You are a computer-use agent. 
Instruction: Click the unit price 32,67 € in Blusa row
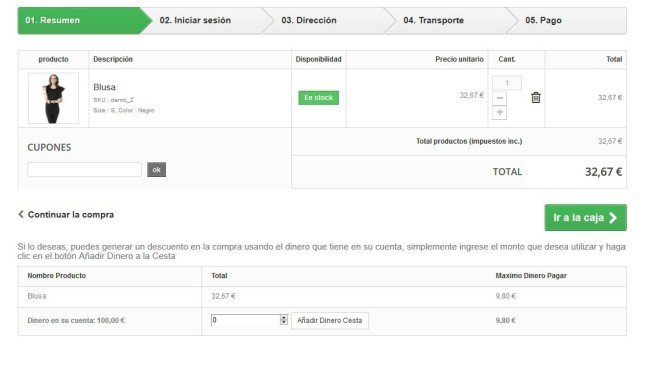[x=471, y=95]
